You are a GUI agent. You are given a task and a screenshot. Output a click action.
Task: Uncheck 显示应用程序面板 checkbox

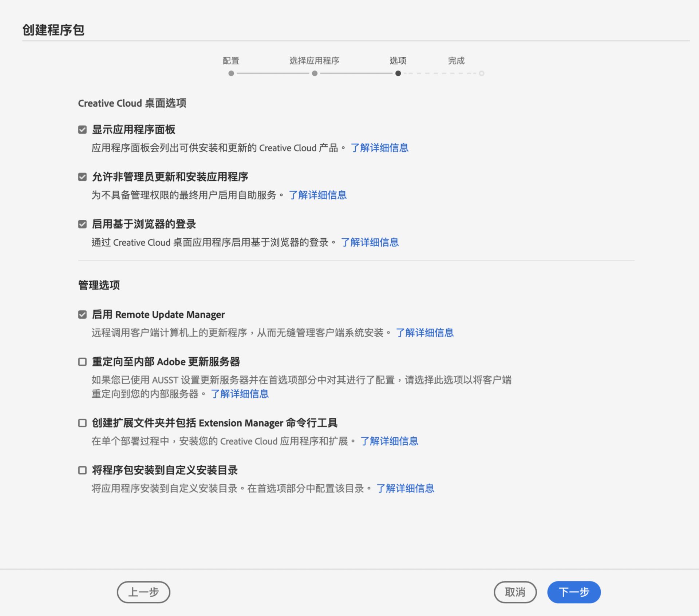[82, 130]
